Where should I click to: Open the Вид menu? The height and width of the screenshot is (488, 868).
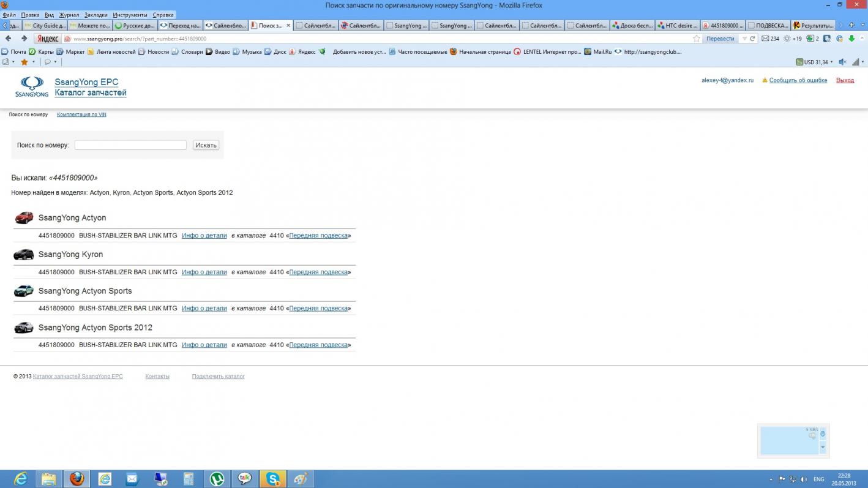[x=50, y=15]
